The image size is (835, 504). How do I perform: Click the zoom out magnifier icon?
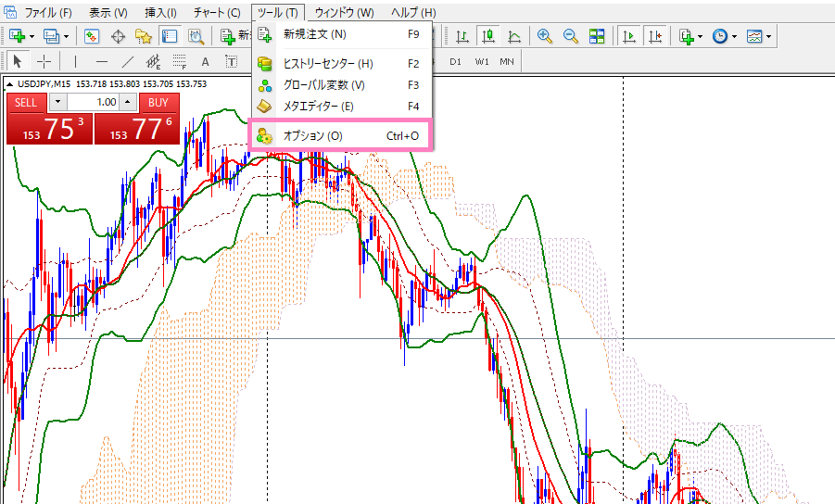pyautogui.click(x=571, y=36)
